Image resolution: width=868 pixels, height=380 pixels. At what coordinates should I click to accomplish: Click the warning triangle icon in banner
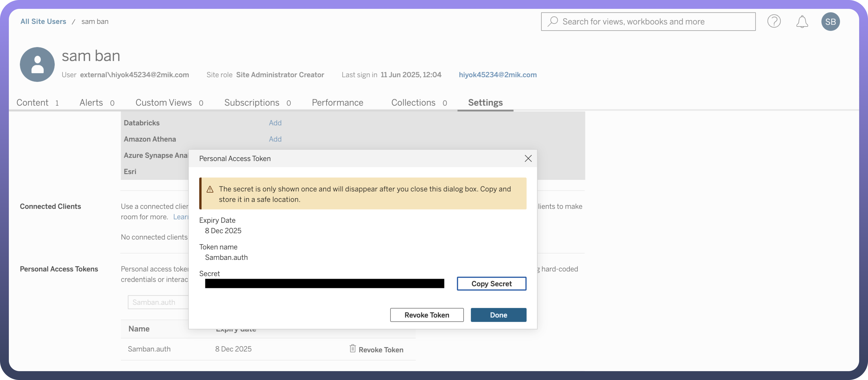210,190
